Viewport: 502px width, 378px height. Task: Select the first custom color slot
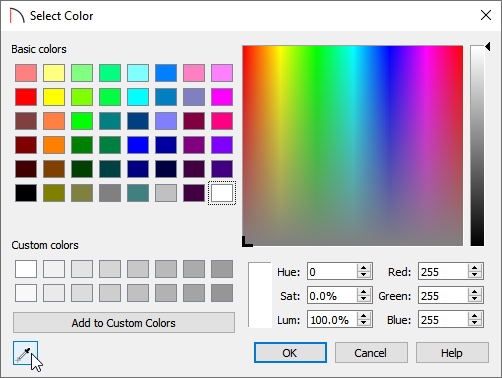click(26, 269)
